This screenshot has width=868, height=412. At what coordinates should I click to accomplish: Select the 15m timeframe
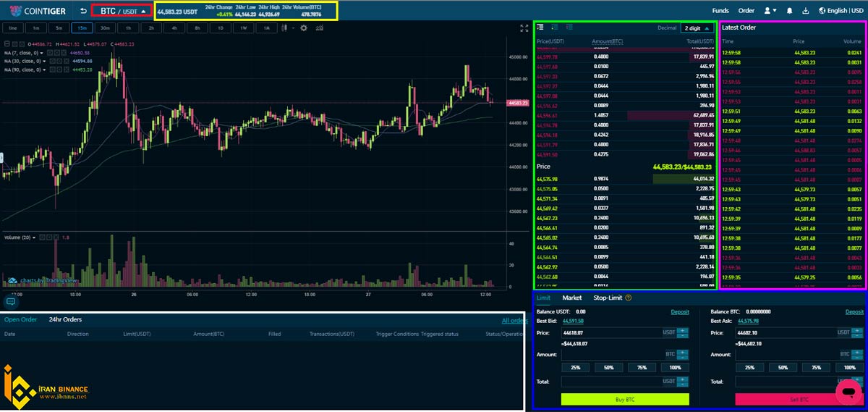pyautogui.click(x=82, y=28)
